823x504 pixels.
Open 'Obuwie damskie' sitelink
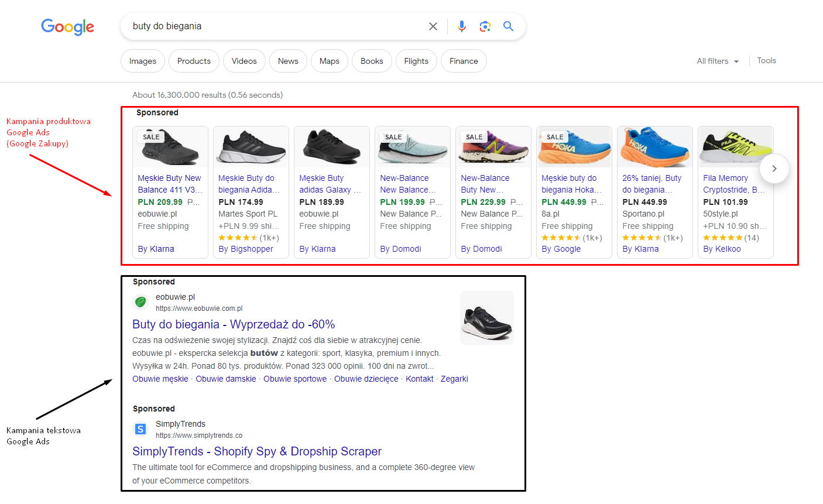(x=226, y=379)
